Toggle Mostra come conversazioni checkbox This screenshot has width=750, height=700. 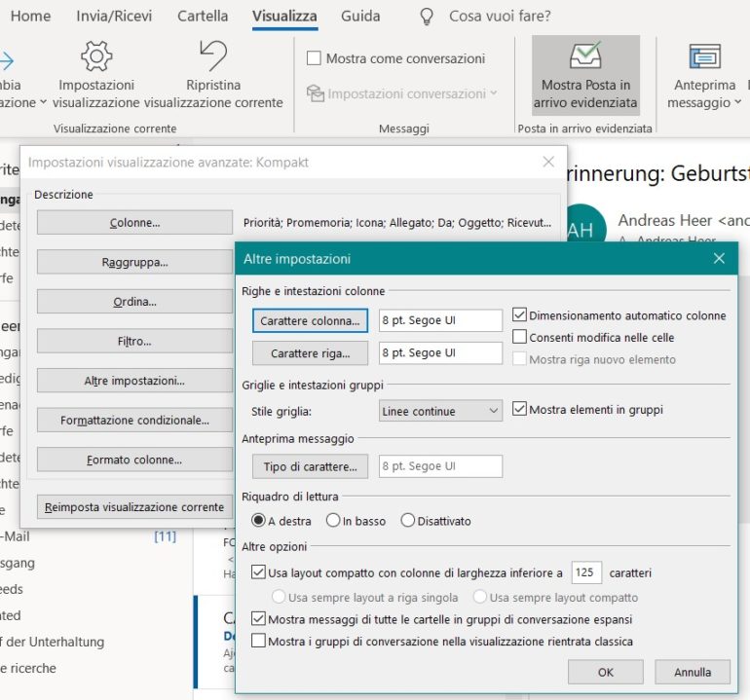[x=314, y=58]
